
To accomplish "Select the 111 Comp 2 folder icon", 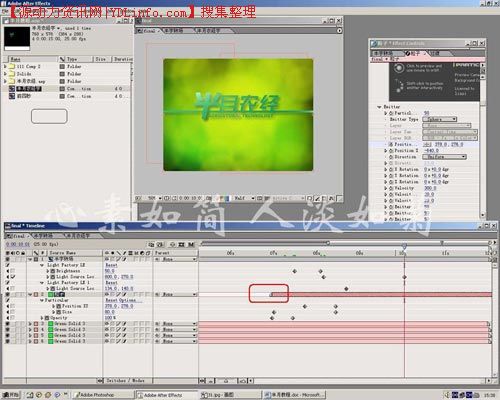I will click(x=12, y=66).
